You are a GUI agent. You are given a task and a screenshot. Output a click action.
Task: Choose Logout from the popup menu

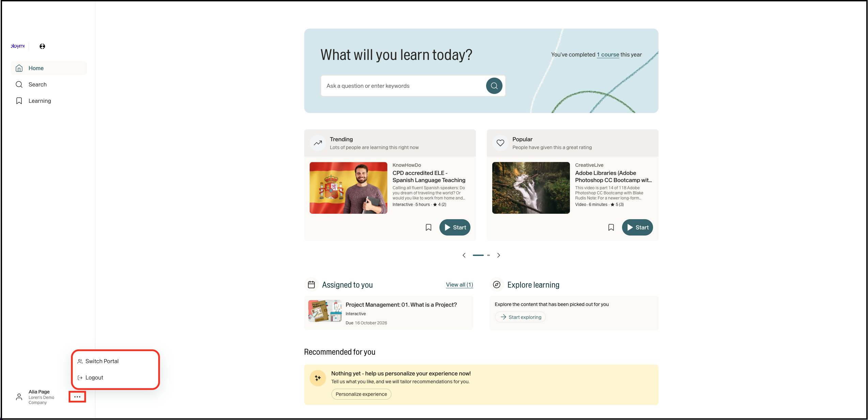pyautogui.click(x=94, y=377)
